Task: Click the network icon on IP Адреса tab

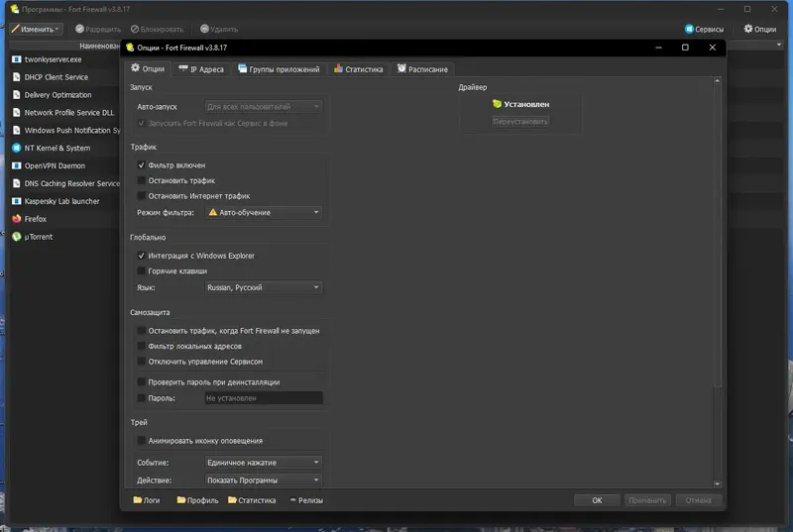Action: pyautogui.click(x=183, y=68)
